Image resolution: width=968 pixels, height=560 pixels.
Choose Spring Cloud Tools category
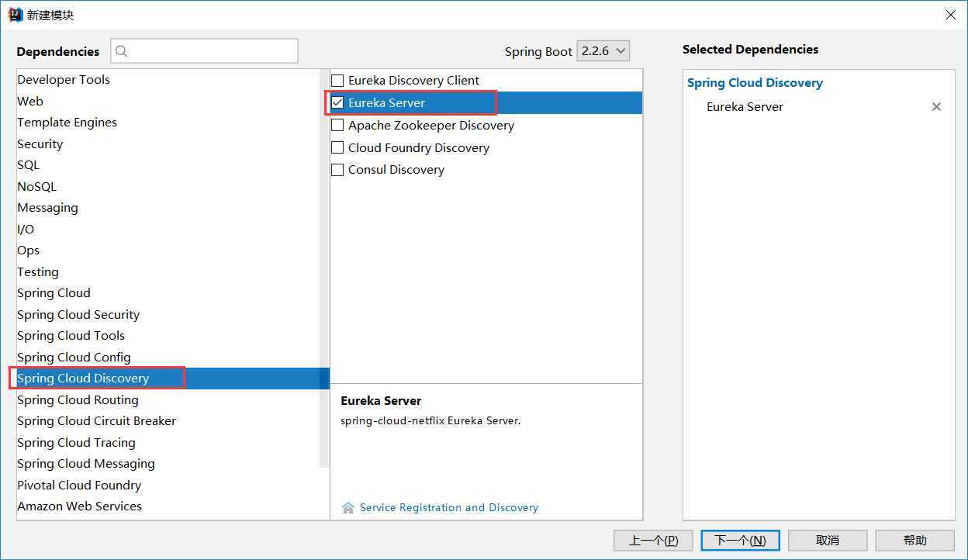[71, 336]
